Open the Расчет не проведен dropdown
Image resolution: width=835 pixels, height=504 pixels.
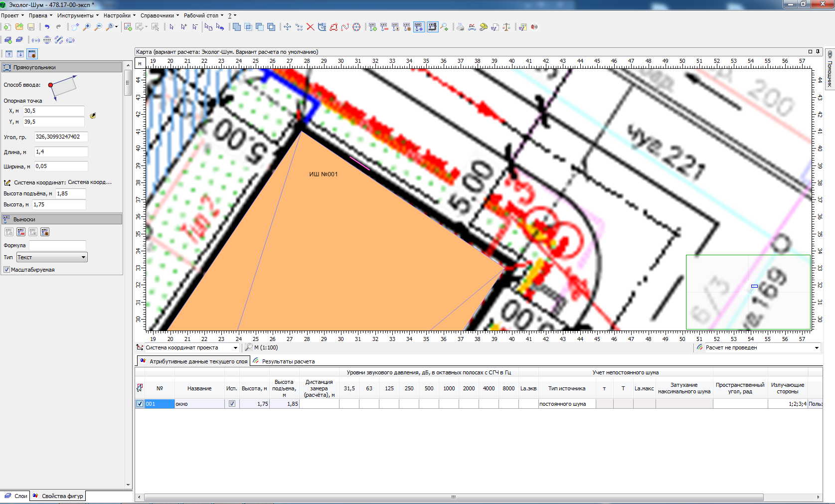[817, 348]
